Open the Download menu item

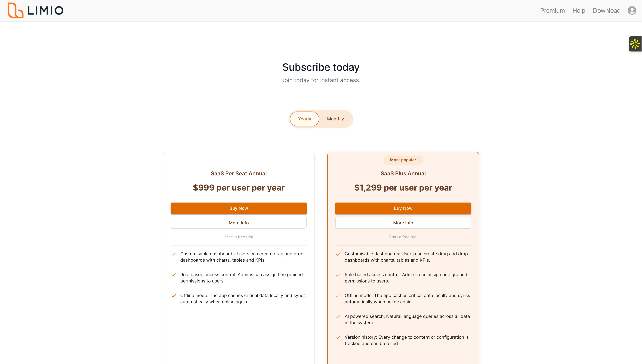pyautogui.click(x=606, y=10)
